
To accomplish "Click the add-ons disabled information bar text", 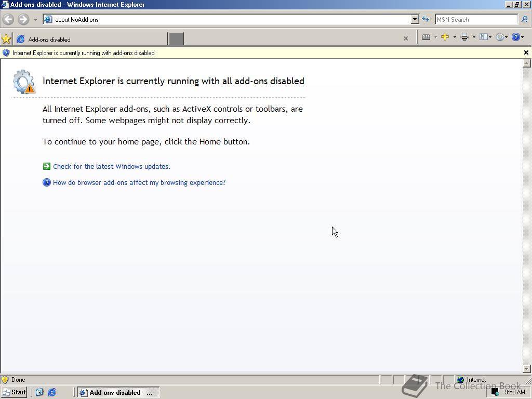I will coord(84,53).
